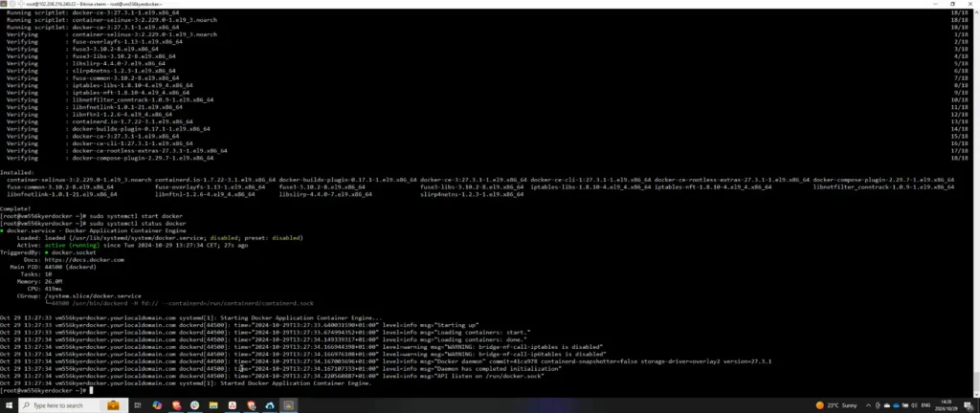Screen dimensions: 980x413
Task: Click the 'https://docs.docker.com' docs URL
Action: point(84,259)
